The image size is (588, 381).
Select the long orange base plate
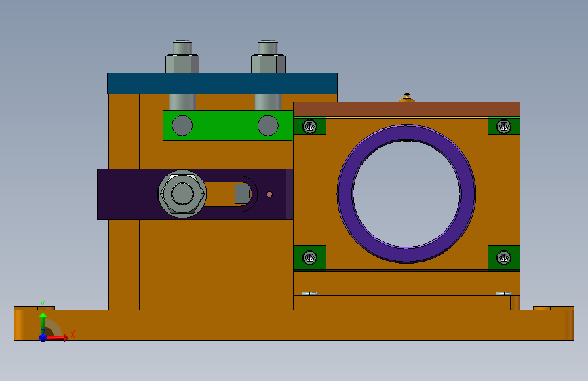[294, 325]
